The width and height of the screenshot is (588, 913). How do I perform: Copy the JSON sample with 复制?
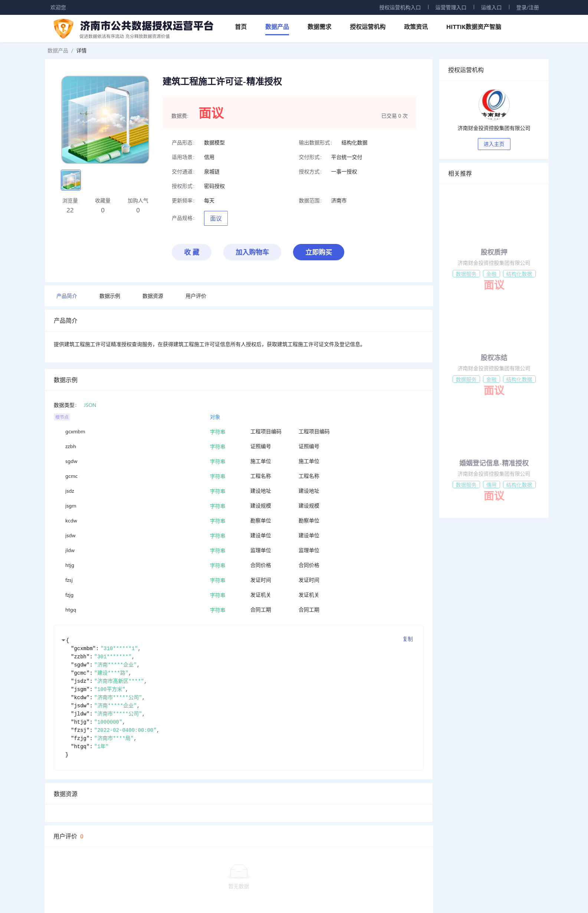(x=408, y=639)
